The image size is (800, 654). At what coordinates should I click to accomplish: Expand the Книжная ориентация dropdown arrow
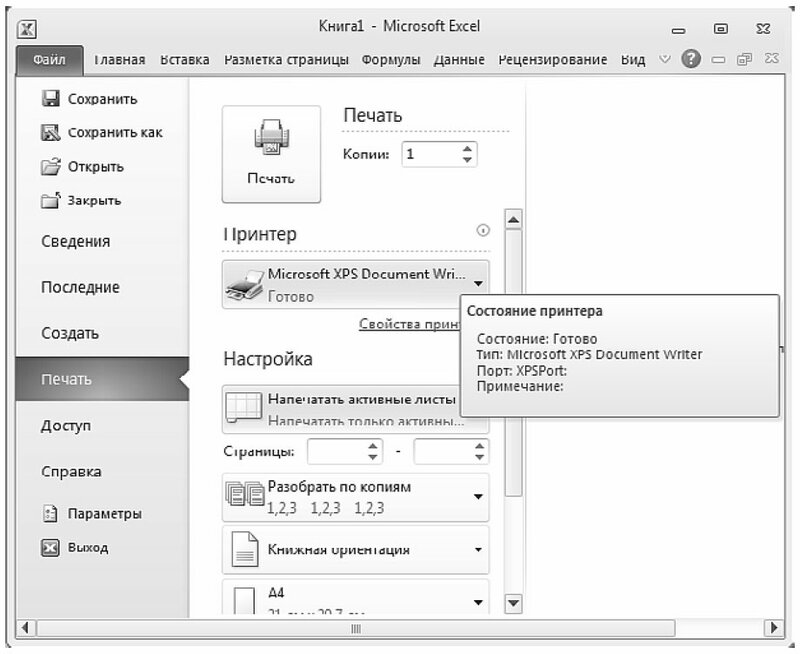pos(478,549)
